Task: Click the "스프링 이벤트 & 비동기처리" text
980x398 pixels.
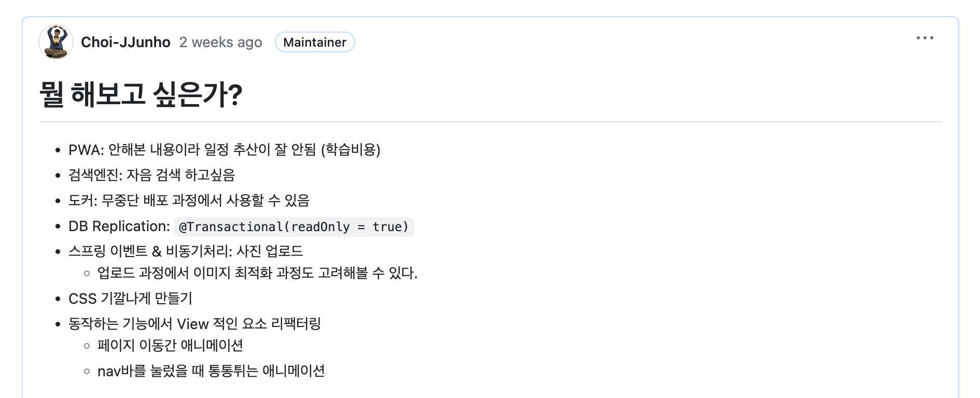Action: 149,251
